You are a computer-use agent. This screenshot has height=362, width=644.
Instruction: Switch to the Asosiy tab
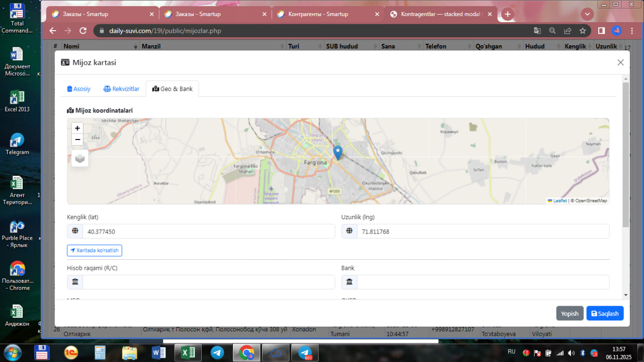[79, 89]
